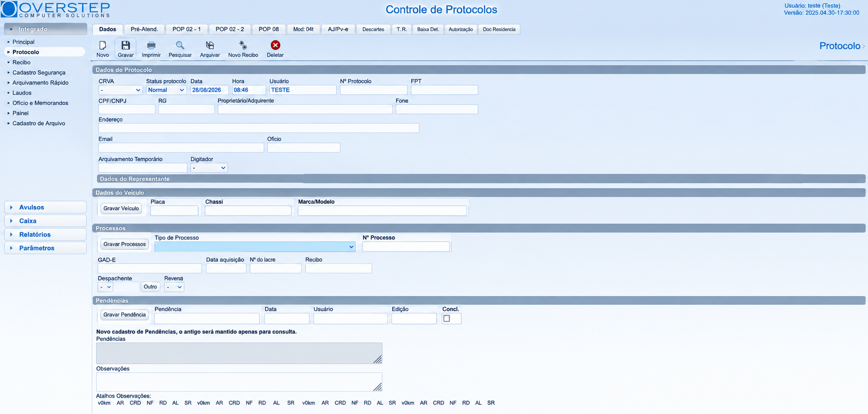Expand the Relatórios menu section
This screenshot has width=868, height=414.
pyautogui.click(x=45, y=235)
